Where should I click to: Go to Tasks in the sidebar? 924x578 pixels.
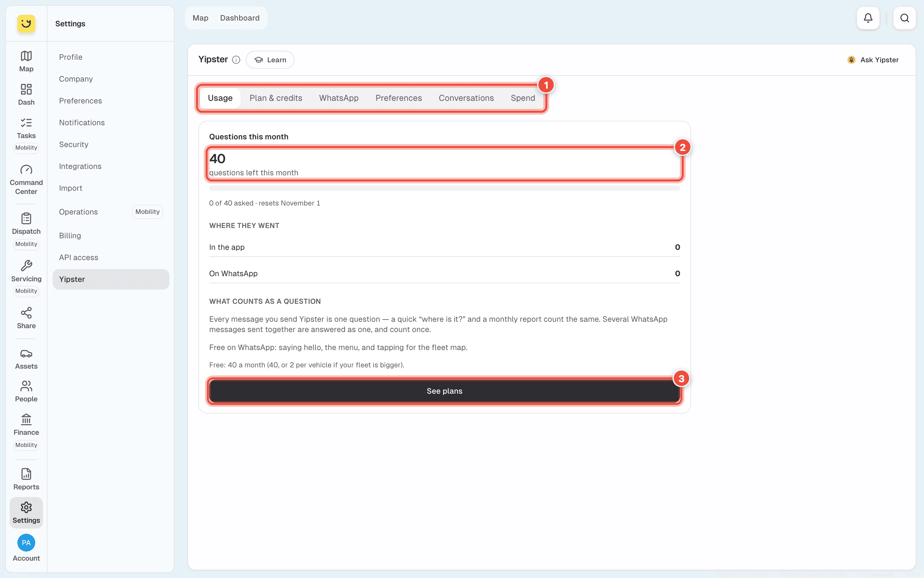tap(26, 128)
